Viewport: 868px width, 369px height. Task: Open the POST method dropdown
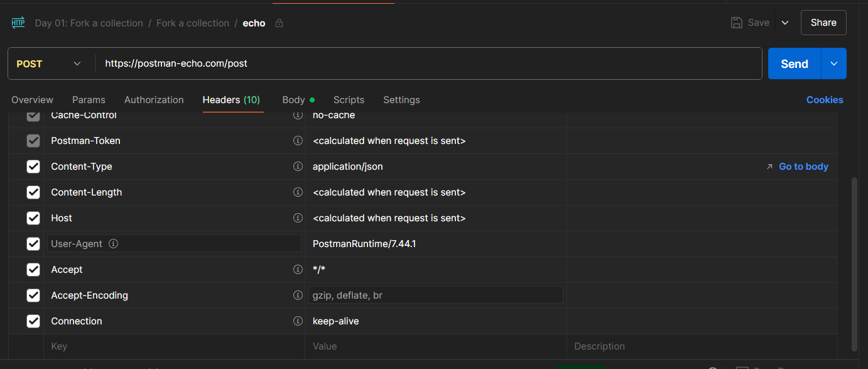(49, 63)
